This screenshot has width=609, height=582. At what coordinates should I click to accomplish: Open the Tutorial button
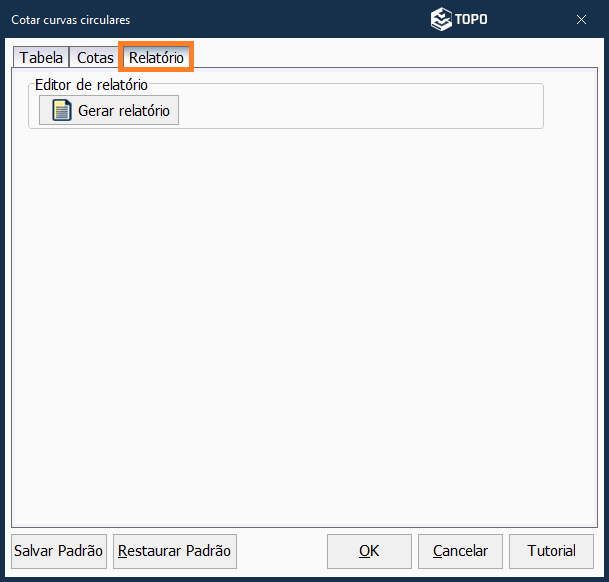551,551
